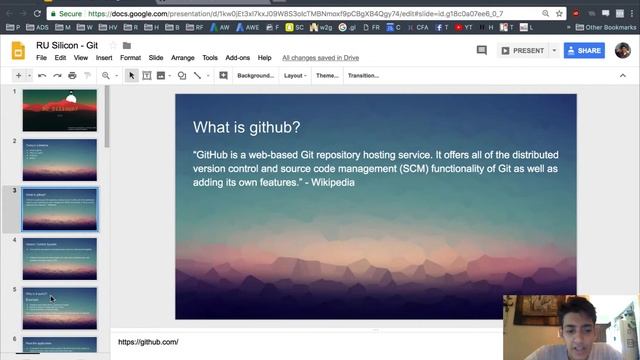Expand new slide layout dropdown arrow
The image size is (640, 360).
coord(29,76)
